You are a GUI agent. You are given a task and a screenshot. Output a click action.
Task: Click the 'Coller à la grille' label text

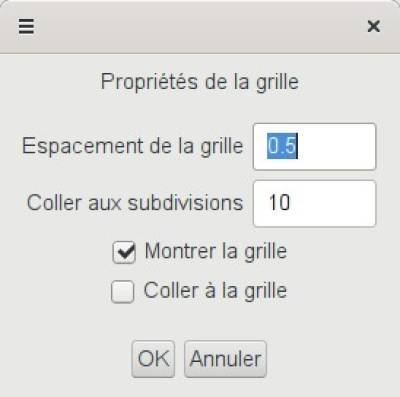click(215, 291)
